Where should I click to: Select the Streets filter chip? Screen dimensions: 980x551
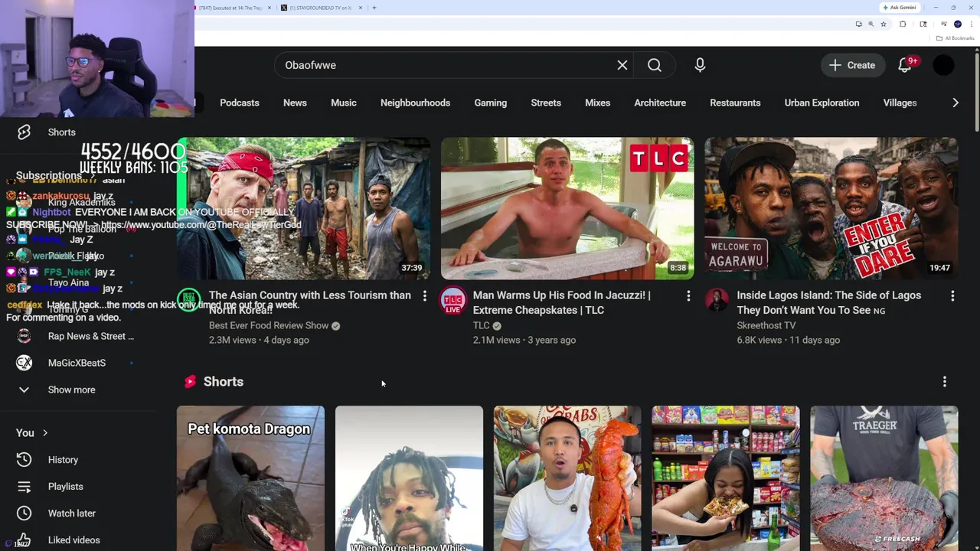point(546,103)
